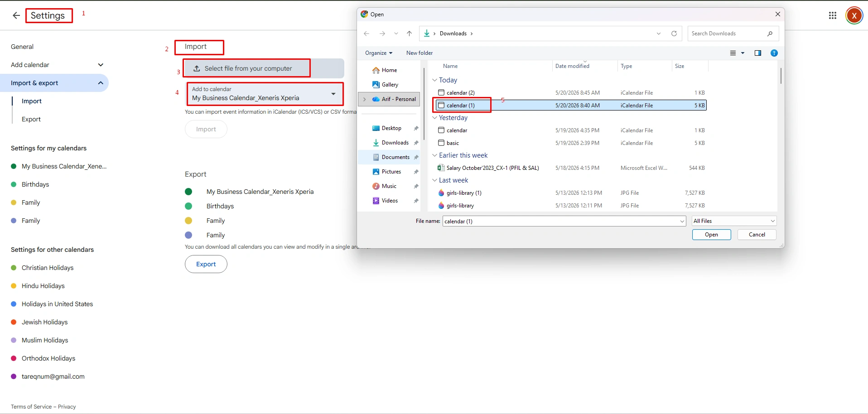Select the calendar (1) file
The image size is (868, 414).
click(x=571, y=106)
